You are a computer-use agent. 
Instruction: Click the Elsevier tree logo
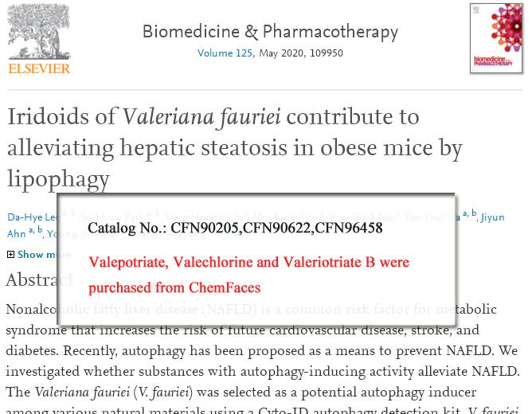coord(39,32)
